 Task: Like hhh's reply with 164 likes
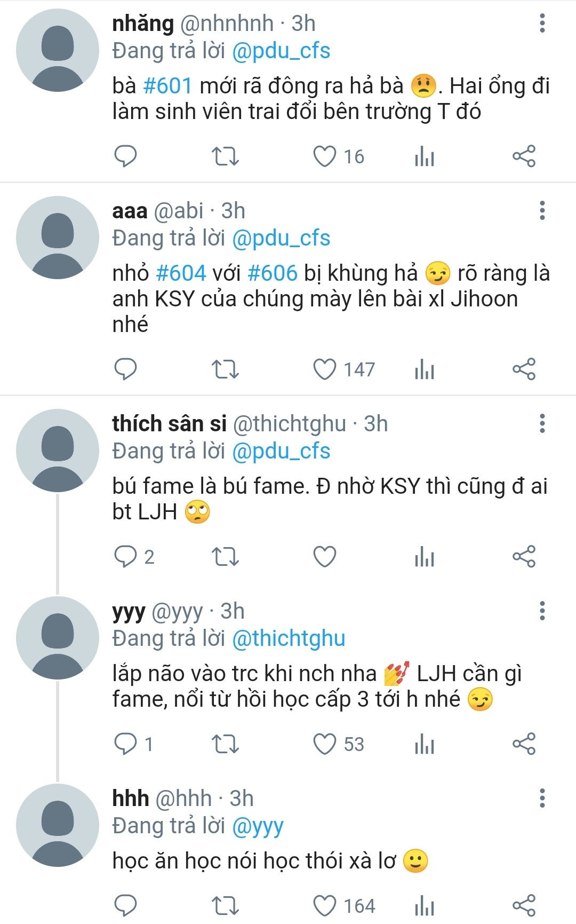pos(325,905)
